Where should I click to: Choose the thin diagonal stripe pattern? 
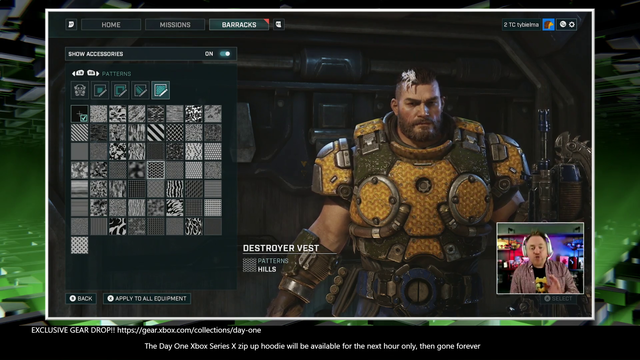coord(80,133)
